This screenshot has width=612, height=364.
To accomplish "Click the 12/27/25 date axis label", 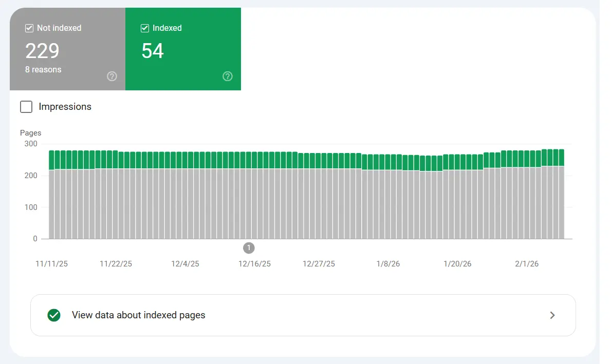I will click(x=319, y=264).
